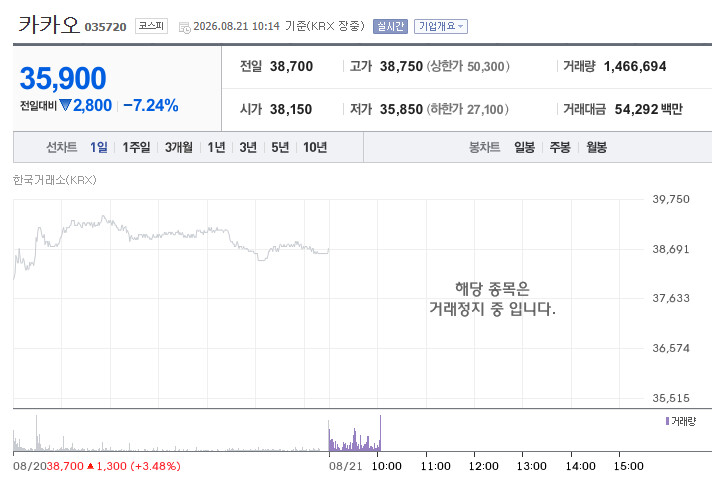Select the 10년 chart period

pos(315,147)
